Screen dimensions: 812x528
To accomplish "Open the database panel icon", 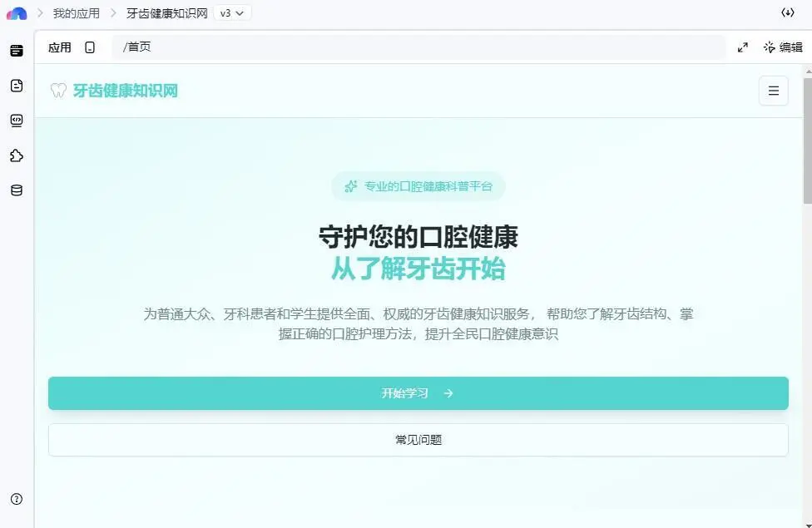I will (16, 190).
